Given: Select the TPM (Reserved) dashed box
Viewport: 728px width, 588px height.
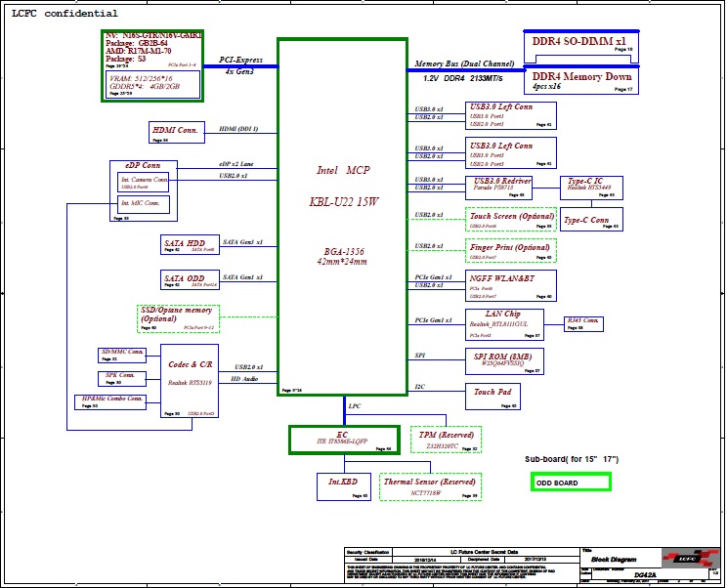Looking at the screenshot, I should (446, 440).
